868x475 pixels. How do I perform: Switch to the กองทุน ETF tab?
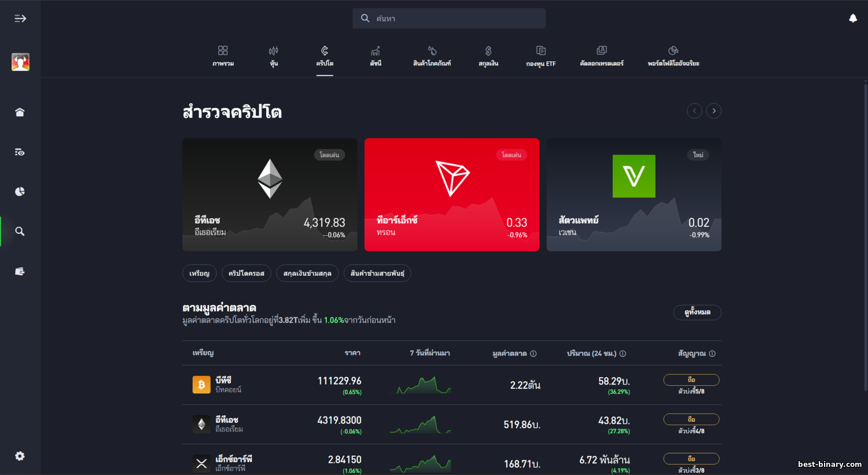540,56
